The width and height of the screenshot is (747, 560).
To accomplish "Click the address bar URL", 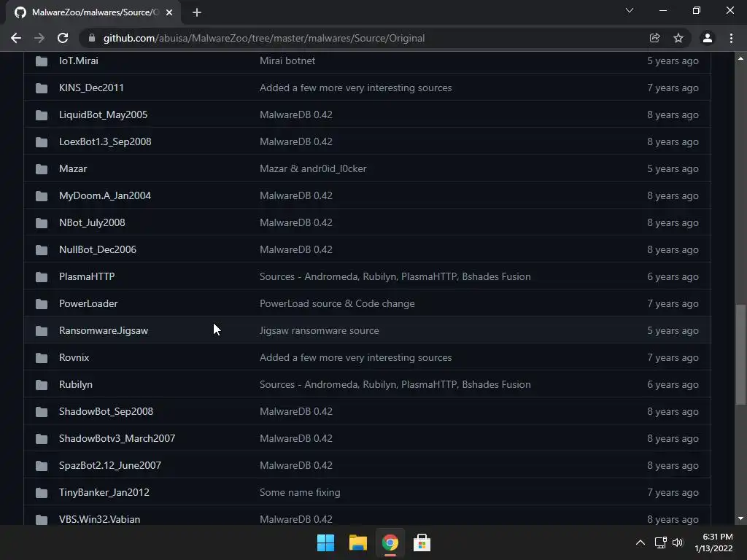I will [264, 38].
